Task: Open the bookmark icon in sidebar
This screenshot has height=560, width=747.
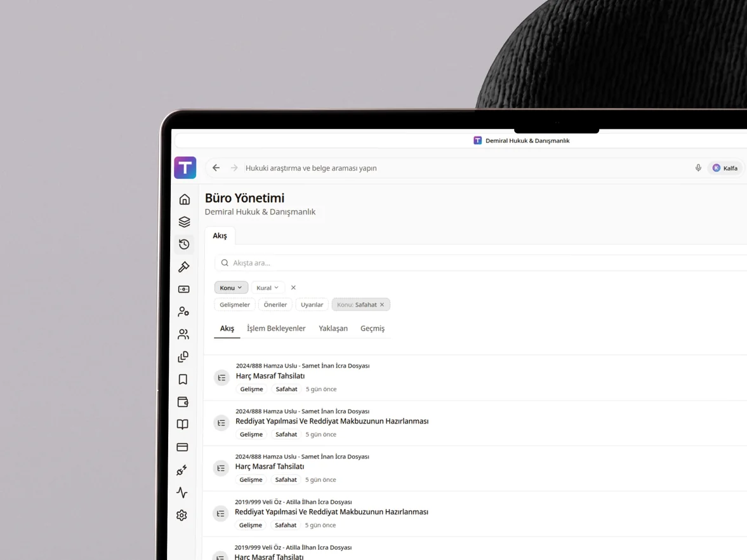Action: 183,380
